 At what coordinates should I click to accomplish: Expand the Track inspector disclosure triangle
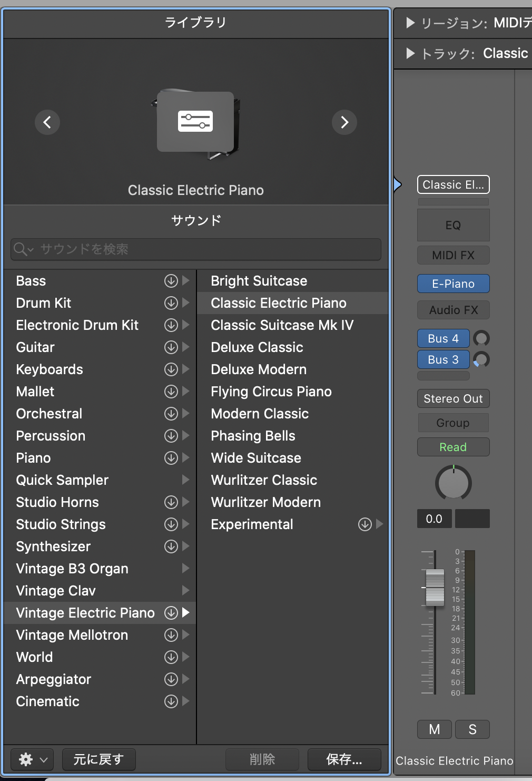tap(410, 53)
